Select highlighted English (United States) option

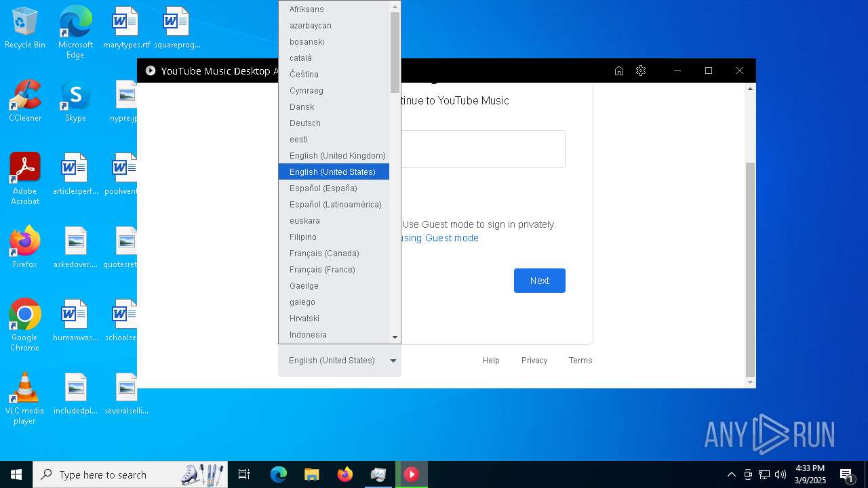(x=334, y=172)
